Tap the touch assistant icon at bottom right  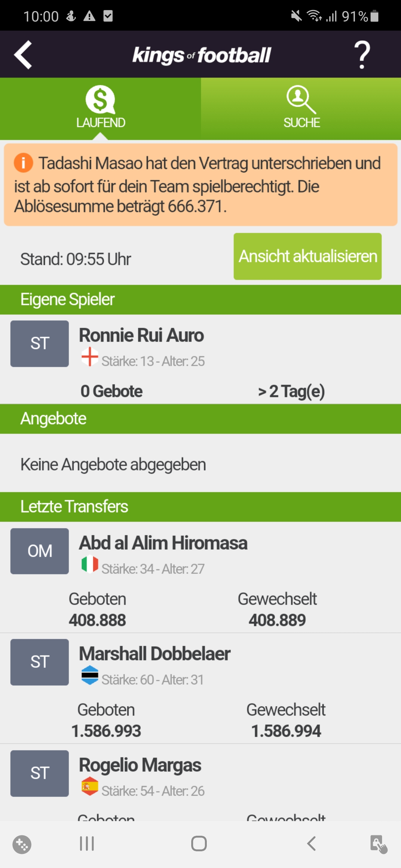pos(379,845)
